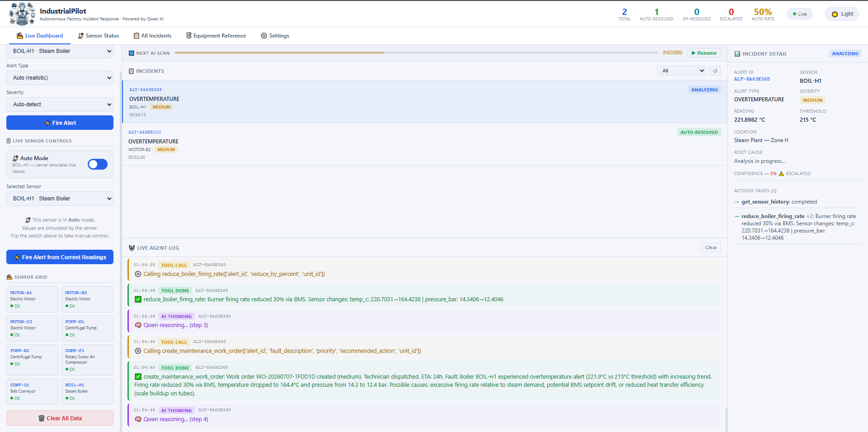Click the Live Agent Log icon
Viewport: 868px width, 432px height.
132,248
